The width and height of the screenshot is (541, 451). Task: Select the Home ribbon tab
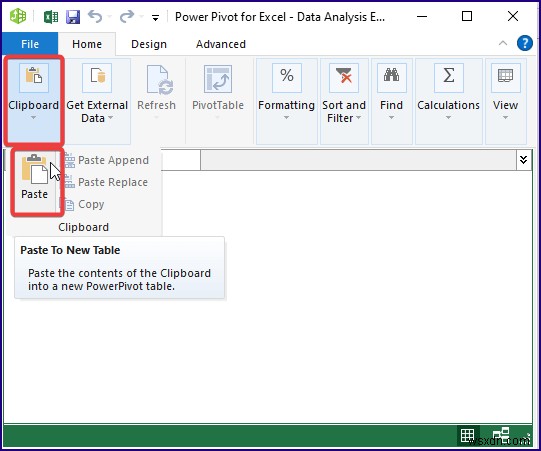(x=87, y=44)
